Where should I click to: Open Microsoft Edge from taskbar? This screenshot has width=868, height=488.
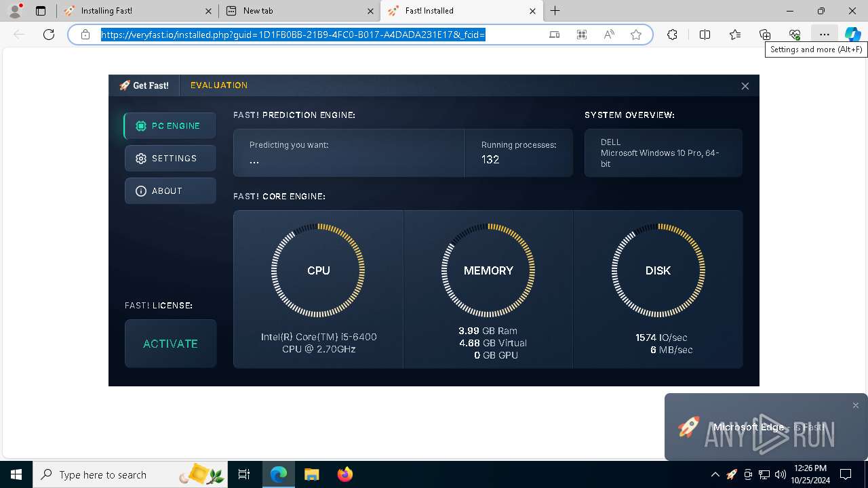pos(279,474)
